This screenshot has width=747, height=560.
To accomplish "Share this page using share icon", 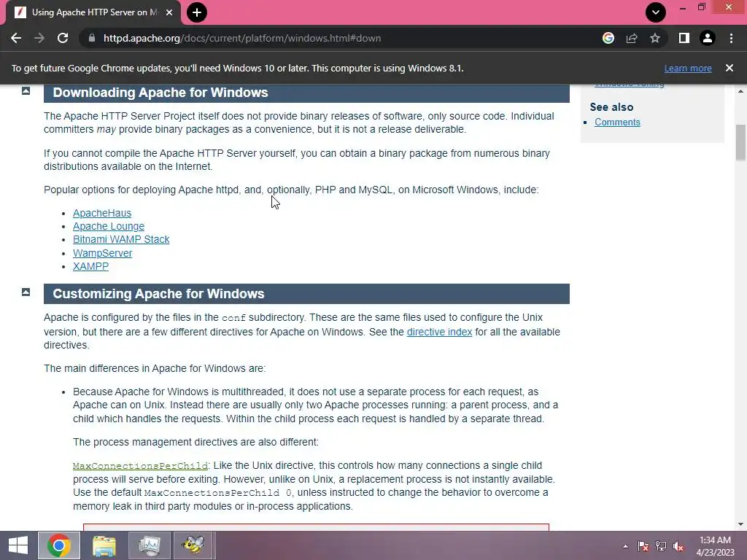I will click(632, 38).
